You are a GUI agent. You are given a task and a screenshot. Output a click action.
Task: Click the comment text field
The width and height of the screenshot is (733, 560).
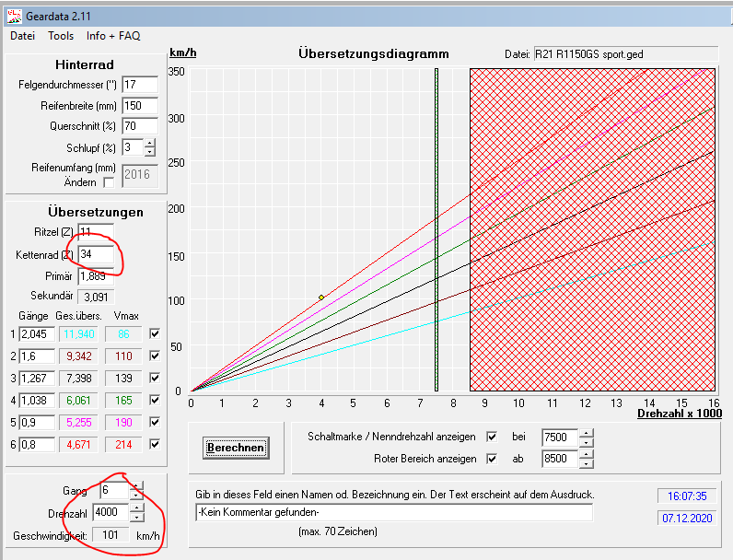click(394, 512)
